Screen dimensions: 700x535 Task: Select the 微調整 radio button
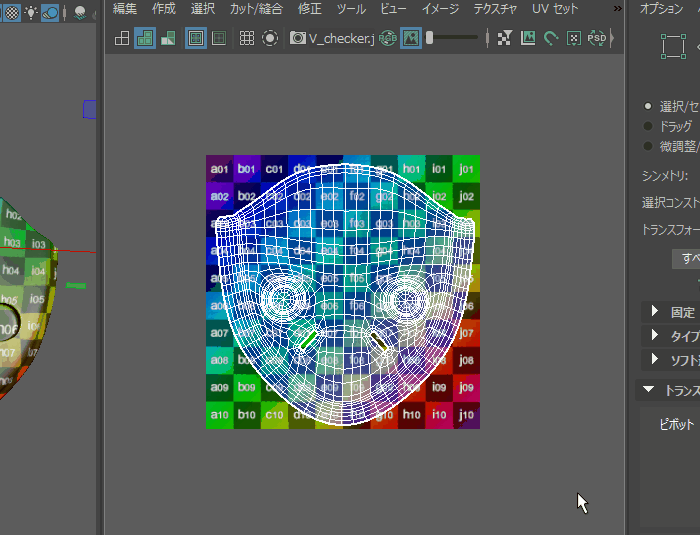coord(648,146)
